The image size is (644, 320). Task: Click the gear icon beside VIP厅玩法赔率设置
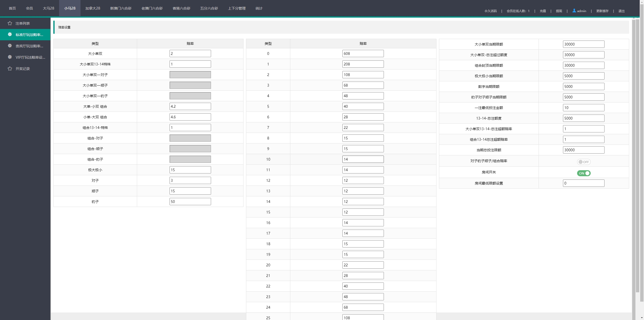(x=10, y=57)
